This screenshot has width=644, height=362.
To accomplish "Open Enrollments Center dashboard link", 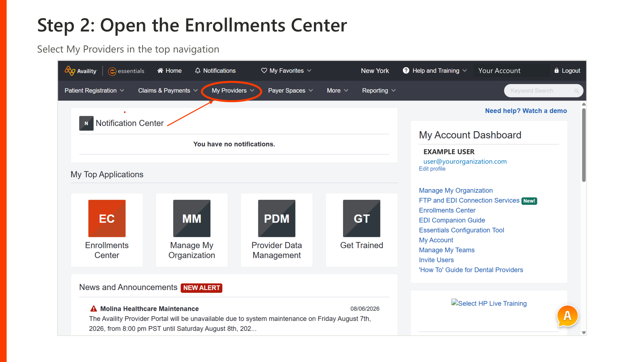I will tap(447, 210).
